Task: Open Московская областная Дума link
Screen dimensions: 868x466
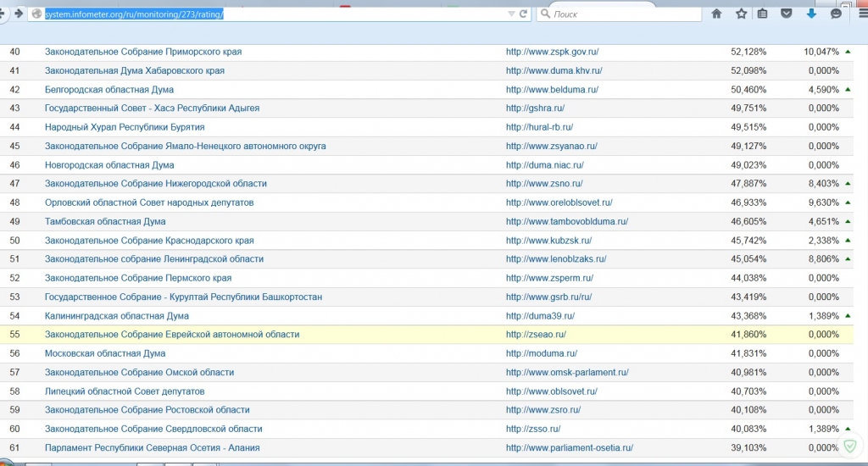Action: coord(105,353)
